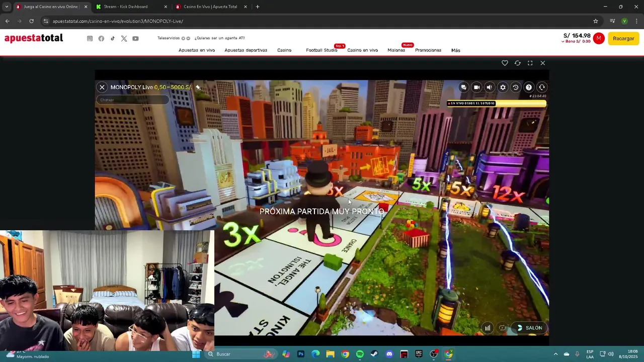Open live support headset icon
This screenshot has height=362, width=644.
tap(542, 87)
